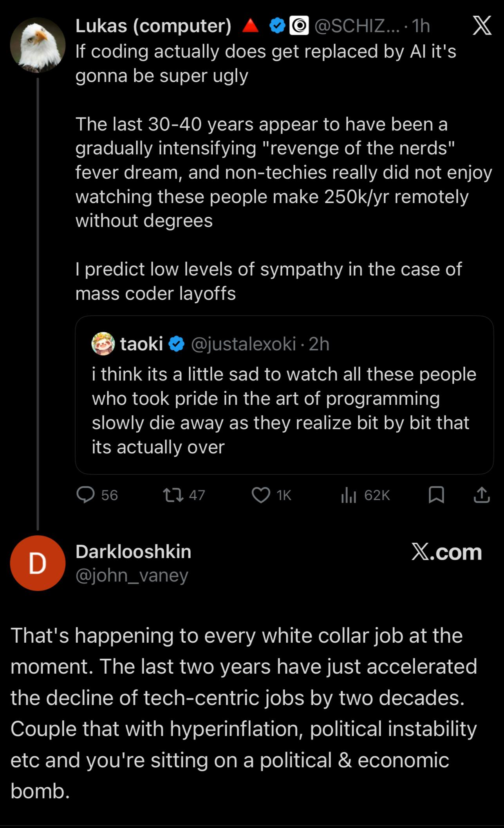Tap the repost icon with 47 reposts

point(173,495)
